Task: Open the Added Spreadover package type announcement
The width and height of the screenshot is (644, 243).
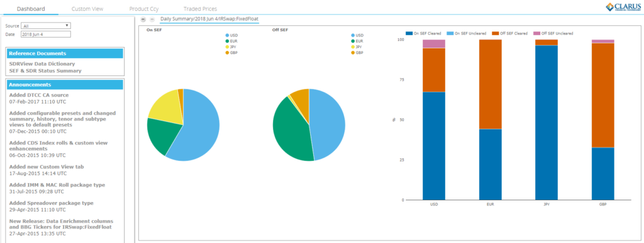Action: click(x=52, y=203)
